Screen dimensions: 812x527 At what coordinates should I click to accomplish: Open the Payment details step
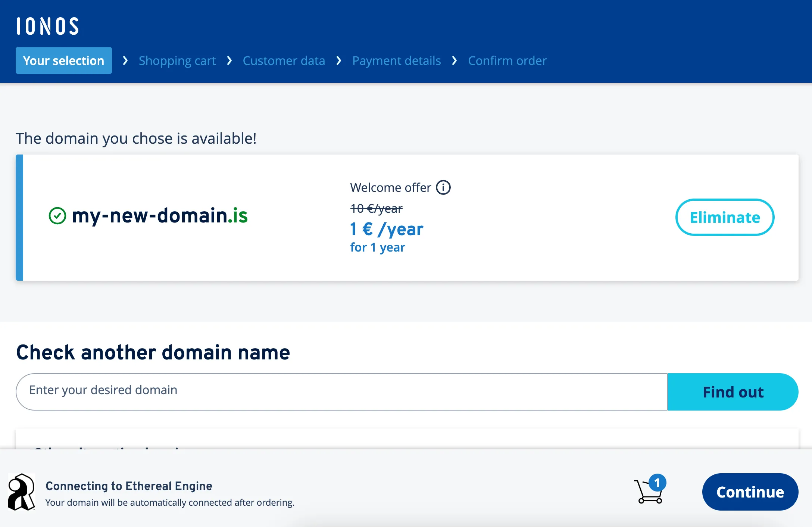[396, 60]
